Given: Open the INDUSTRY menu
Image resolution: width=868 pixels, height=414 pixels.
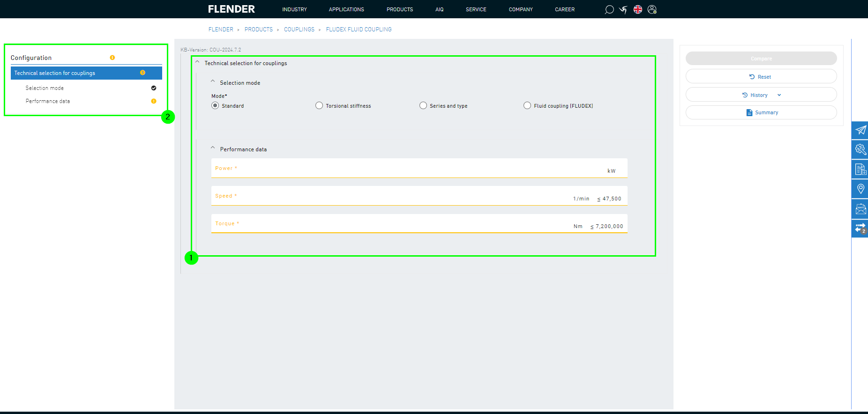Looking at the screenshot, I should [294, 9].
